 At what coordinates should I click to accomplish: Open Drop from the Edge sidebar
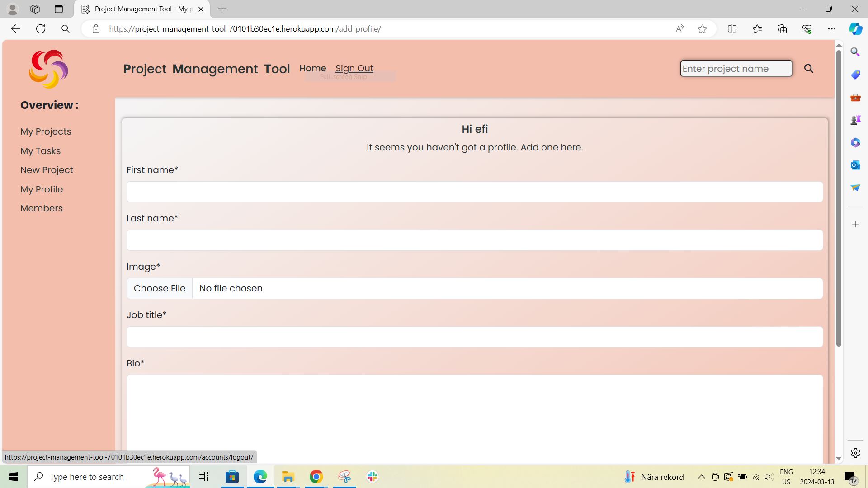pos(855,188)
